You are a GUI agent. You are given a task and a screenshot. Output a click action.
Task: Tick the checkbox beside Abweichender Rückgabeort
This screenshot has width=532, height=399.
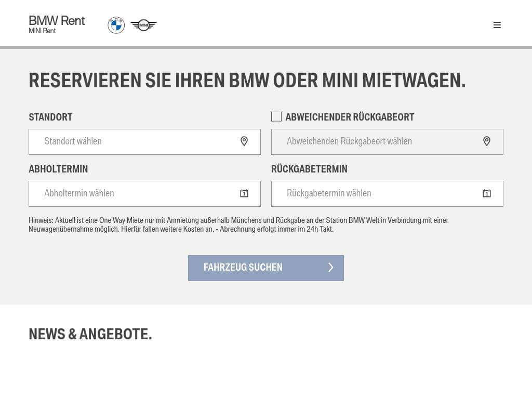(276, 117)
